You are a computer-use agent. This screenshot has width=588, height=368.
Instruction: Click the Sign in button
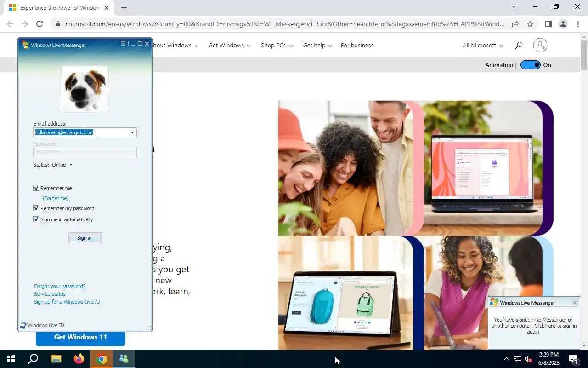pos(85,238)
